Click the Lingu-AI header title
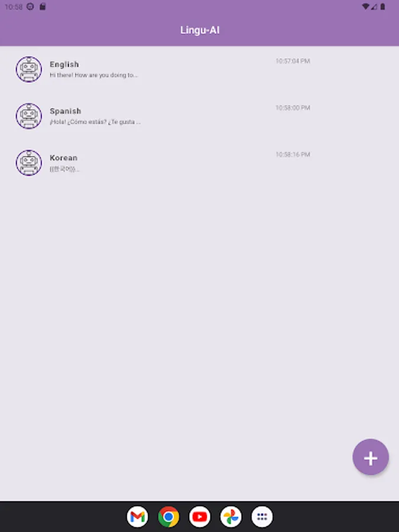The image size is (399, 532). pyautogui.click(x=200, y=30)
